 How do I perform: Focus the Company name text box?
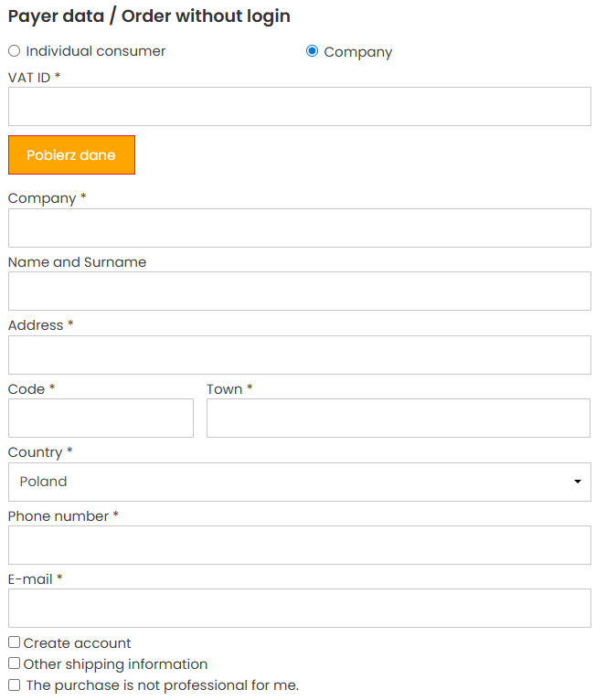tap(300, 228)
